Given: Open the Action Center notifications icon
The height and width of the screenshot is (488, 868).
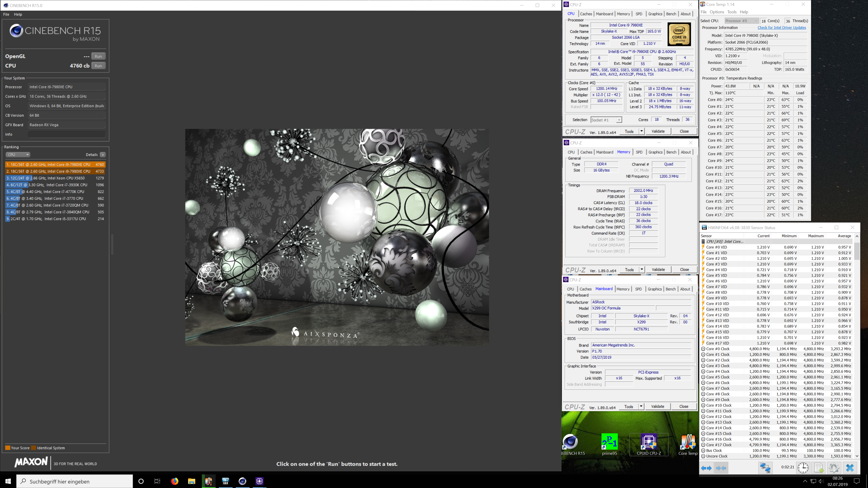Looking at the screenshot, I should coord(857,481).
